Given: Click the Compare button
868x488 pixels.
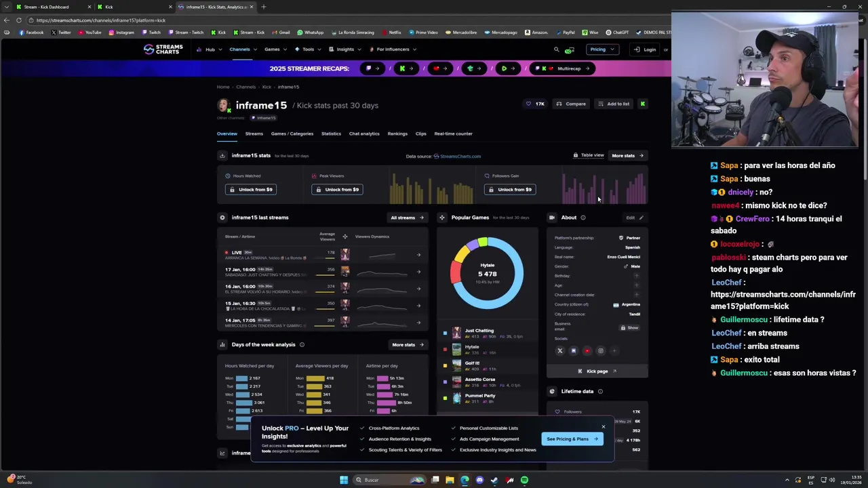Looking at the screenshot, I should (571, 104).
